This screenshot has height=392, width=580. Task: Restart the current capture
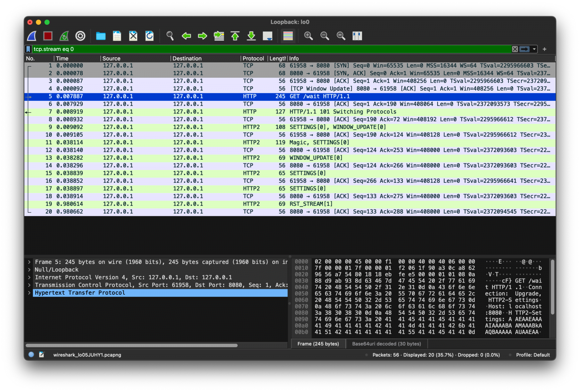[64, 36]
